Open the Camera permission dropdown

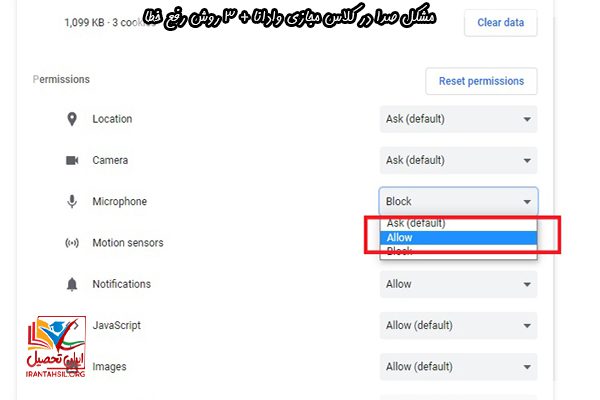458,160
